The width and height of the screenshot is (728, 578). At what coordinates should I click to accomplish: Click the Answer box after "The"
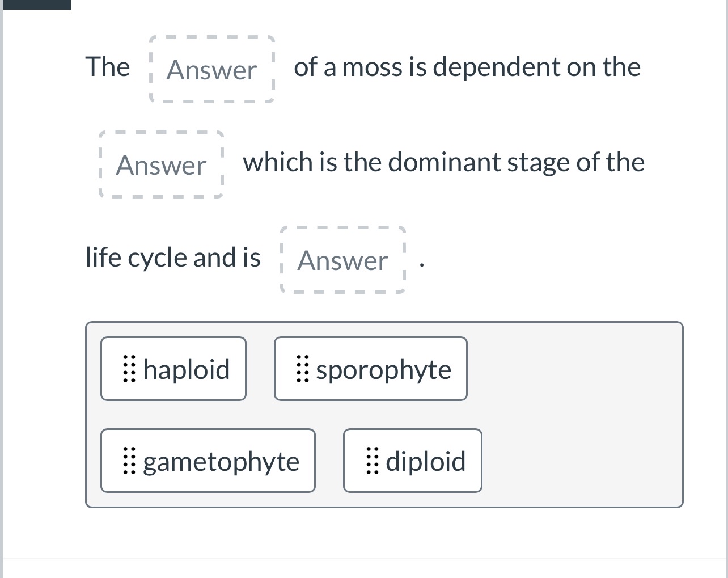click(x=211, y=70)
